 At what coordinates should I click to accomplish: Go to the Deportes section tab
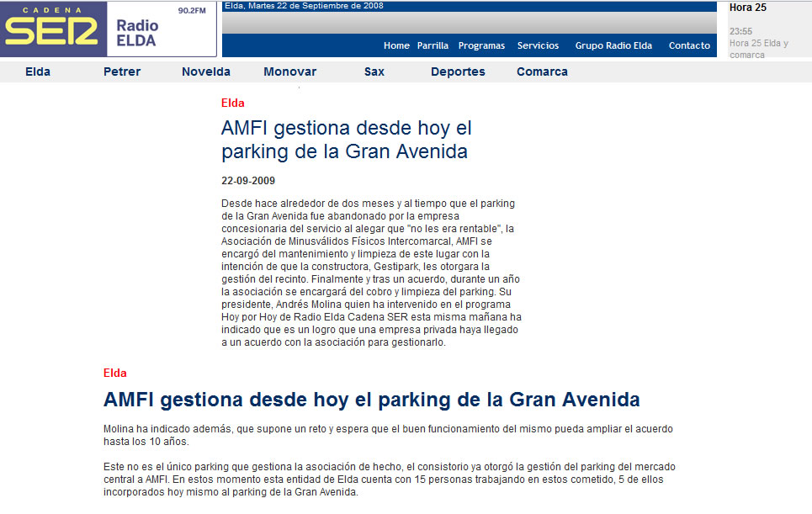tap(458, 72)
